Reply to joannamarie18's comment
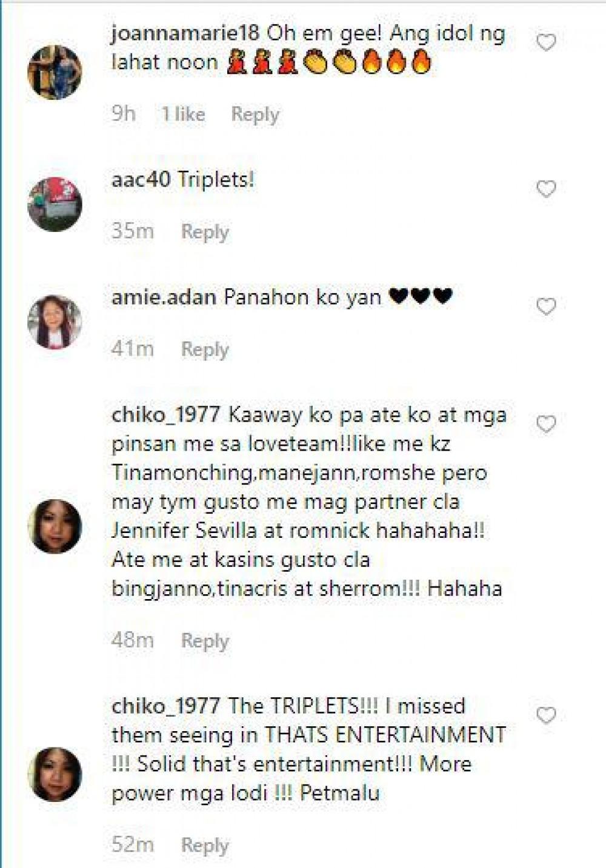Viewport: 606px width, 868px height. pyautogui.click(x=255, y=114)
